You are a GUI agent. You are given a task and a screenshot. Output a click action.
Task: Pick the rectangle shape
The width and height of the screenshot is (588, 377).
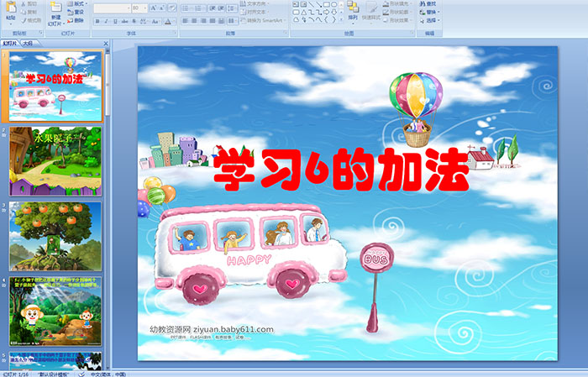[x=326, y=4]
